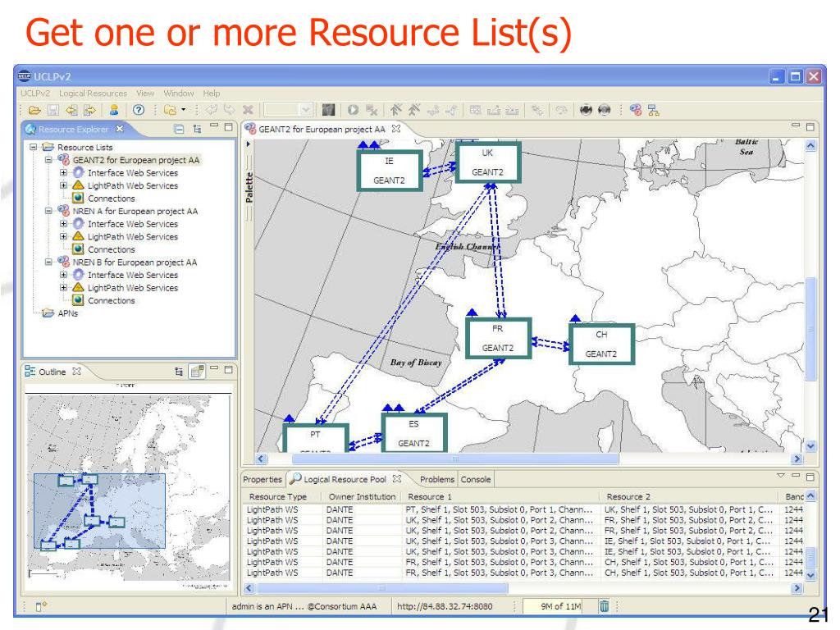Close the Resource Explorer view tab
This screenshot has height=630, width=840.
pos(120,129)
